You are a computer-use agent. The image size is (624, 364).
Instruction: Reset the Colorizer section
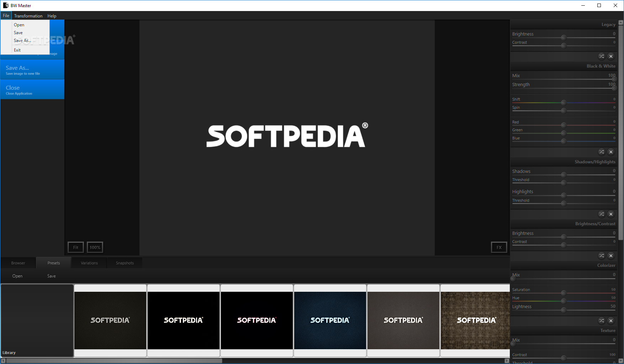coord(611,321)
